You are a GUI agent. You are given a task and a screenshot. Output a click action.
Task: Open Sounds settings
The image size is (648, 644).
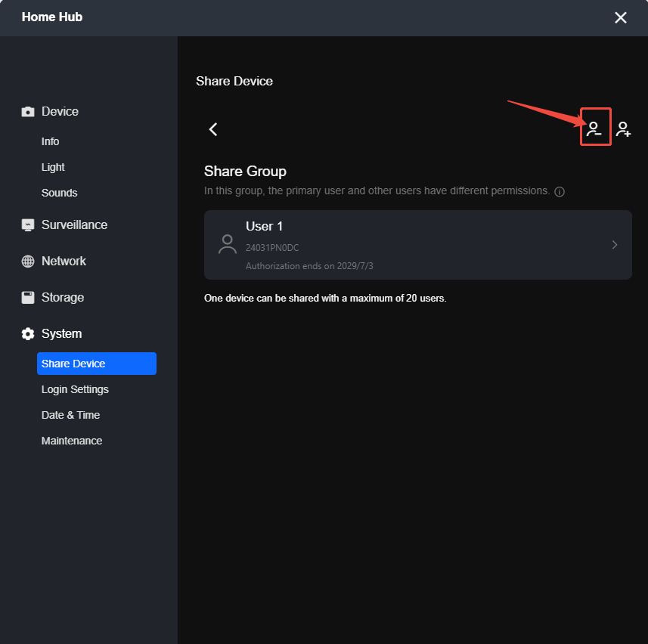pyautogui.click(x=59, y=193)
